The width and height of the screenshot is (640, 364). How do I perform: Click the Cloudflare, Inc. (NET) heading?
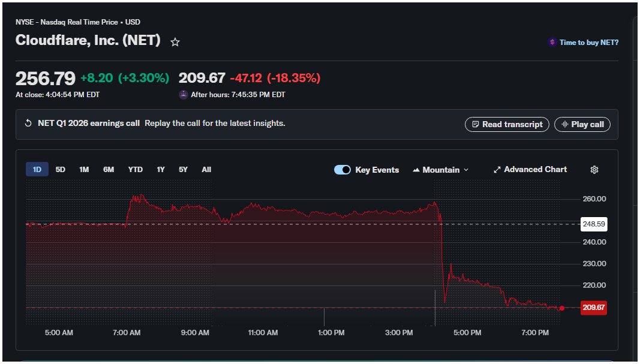88,40
